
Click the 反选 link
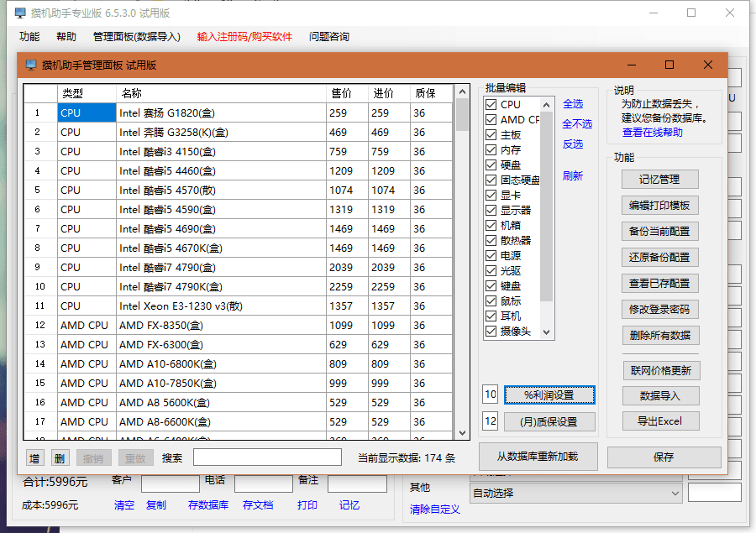tap(573, 144)
